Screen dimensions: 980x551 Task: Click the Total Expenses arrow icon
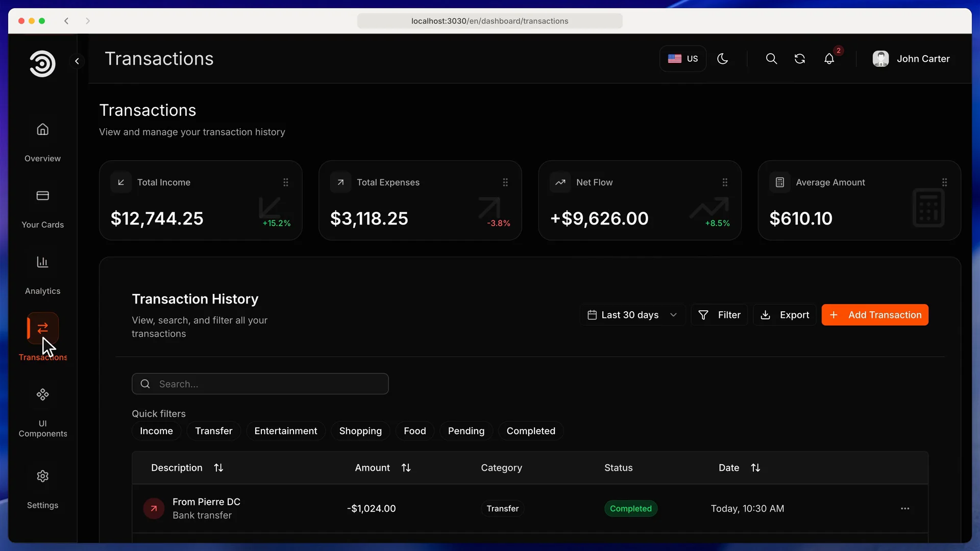tap(340, 182)
